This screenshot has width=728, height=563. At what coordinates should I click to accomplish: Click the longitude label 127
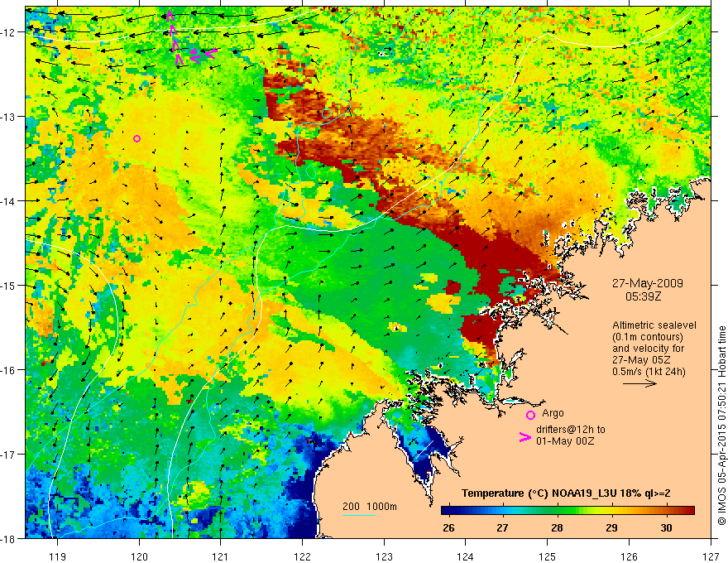tap(711, 556)
